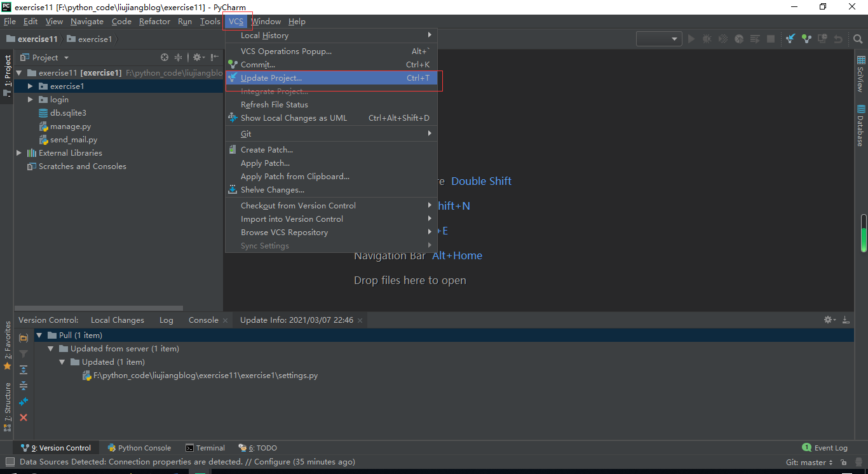Open the 6: TODO tool window

(258, 448)
